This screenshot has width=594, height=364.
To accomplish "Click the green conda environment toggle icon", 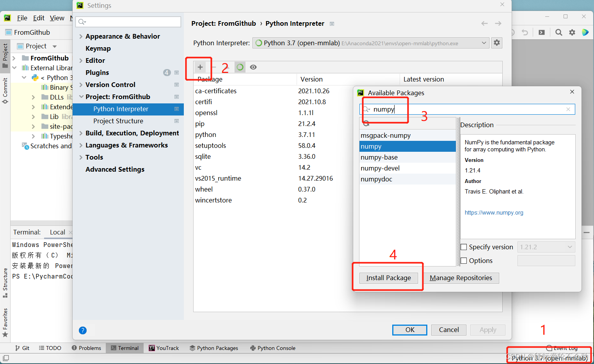I will (240, 67).
